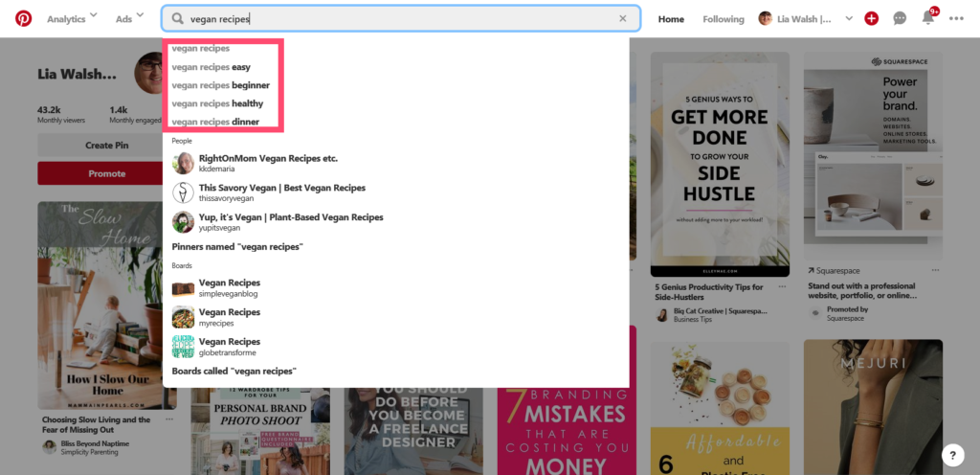Click the yupitsvegan profile avatar
The width and height of the screenshot is (980, 475).
[183, 222]
